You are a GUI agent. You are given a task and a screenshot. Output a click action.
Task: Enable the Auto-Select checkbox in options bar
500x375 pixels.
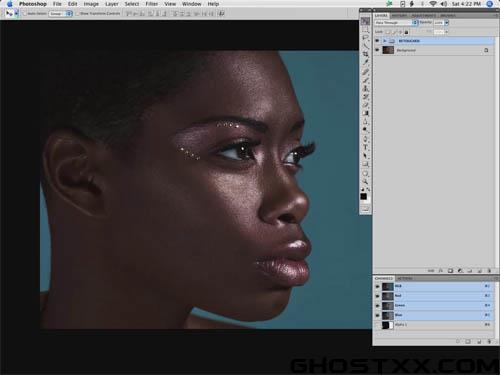point(25,14)
